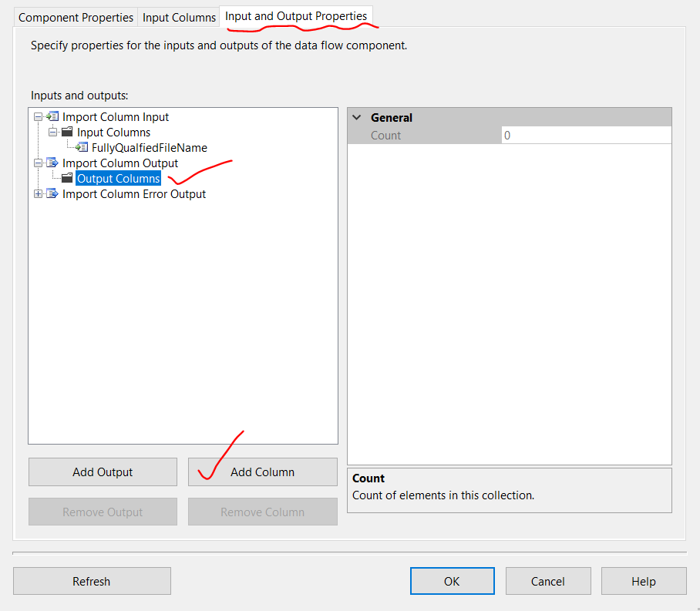700x611 pixels.
Task: Open Help for this dialog
Action: (643, 581)
